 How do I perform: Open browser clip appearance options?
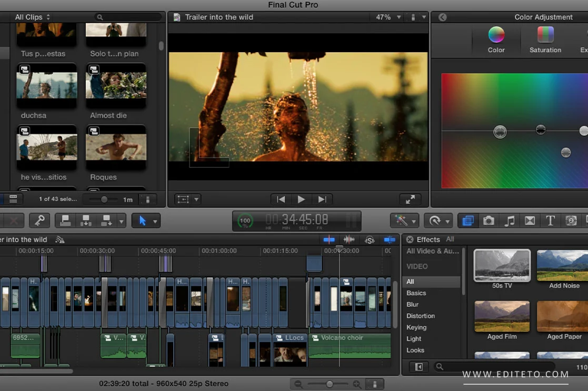pyautogui.click(x=148, y=199)
